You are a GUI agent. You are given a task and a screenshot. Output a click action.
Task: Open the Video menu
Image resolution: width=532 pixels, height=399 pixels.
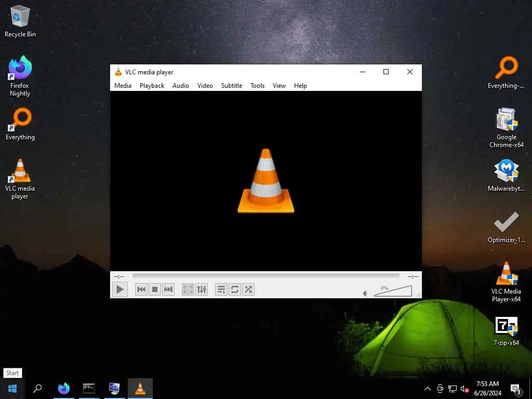[x=205, y=86]
